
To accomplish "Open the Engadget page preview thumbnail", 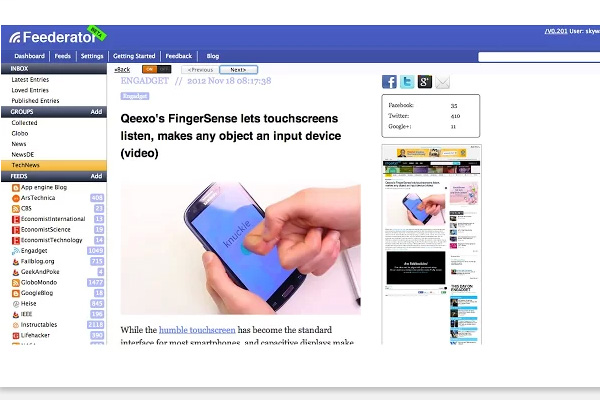I will (431, 244).
